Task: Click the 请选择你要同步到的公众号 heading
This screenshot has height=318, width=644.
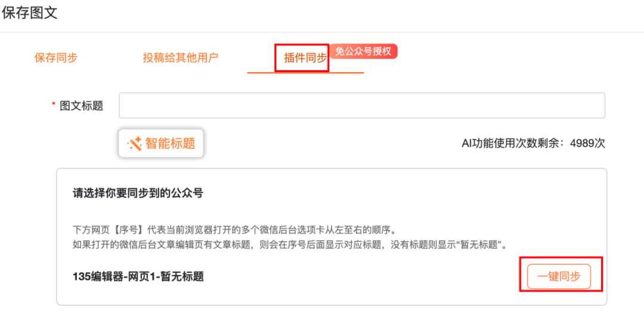Action: pos(138,194)
